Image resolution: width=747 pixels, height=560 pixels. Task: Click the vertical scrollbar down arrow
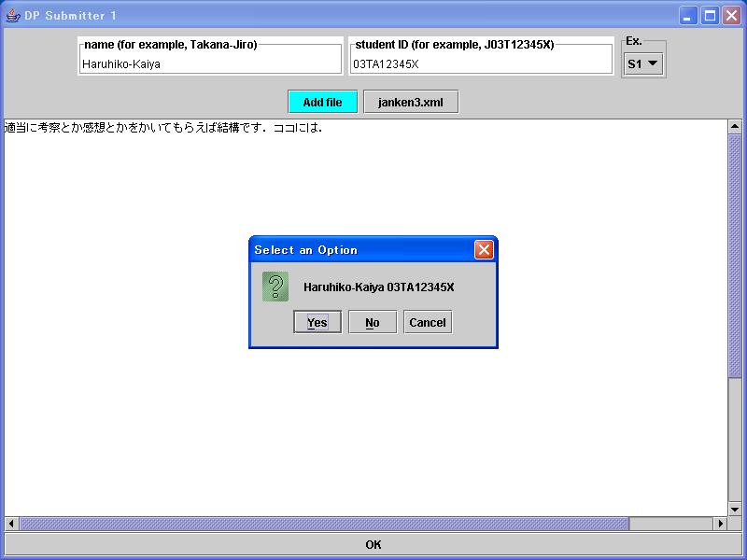pyautogui.click(x=735, y=509)
